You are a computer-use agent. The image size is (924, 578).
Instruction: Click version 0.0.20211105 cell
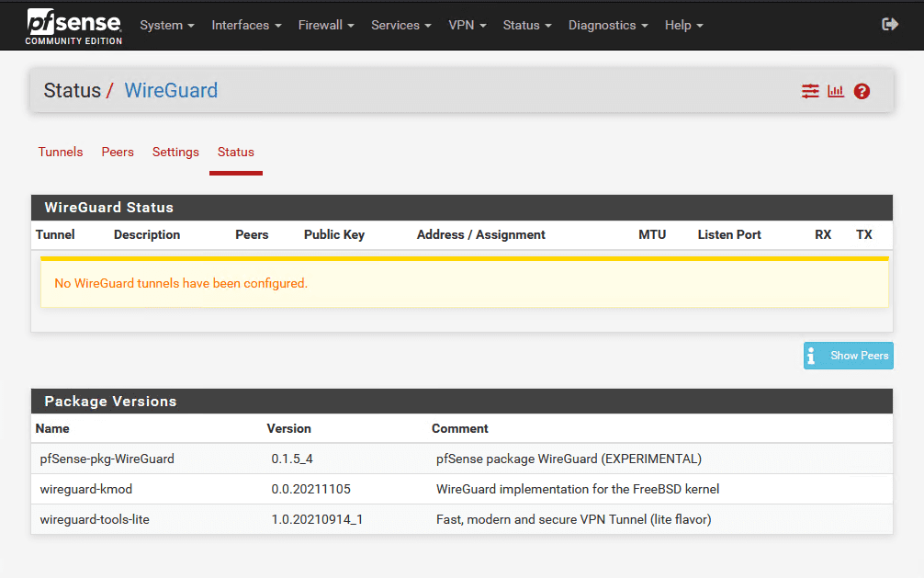tap(310, 490)
